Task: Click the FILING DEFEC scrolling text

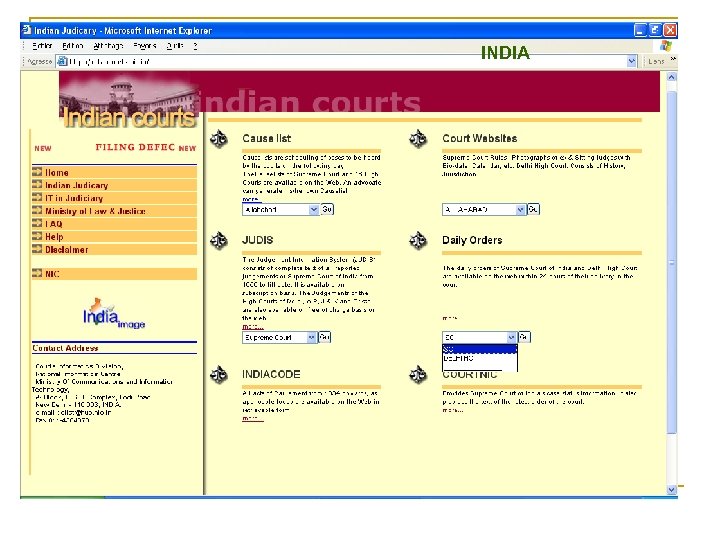Action: pyautogui.click(x=135, y=147)
